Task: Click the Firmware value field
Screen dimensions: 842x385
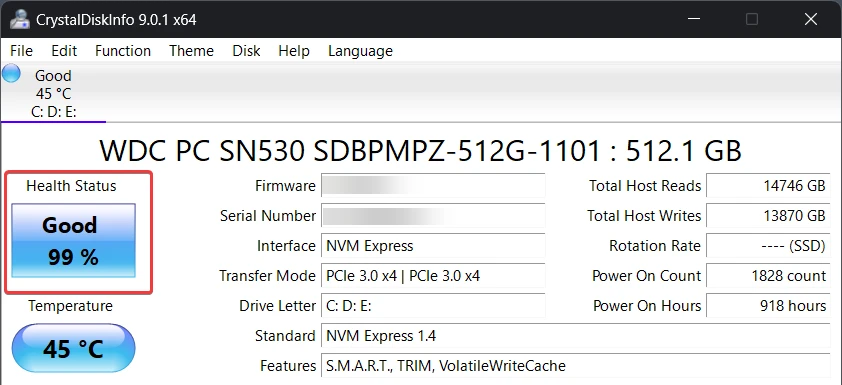Action: click(x=433, y=186)
